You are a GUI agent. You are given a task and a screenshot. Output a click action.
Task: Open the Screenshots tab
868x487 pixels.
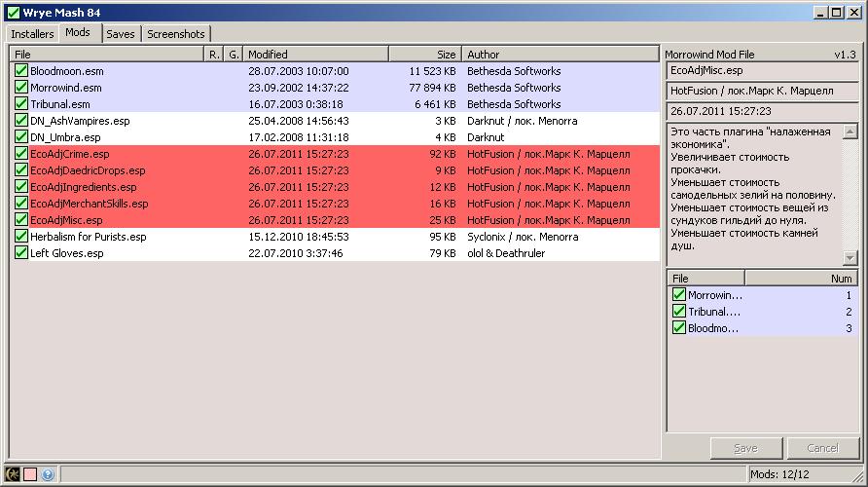point(176,34)
